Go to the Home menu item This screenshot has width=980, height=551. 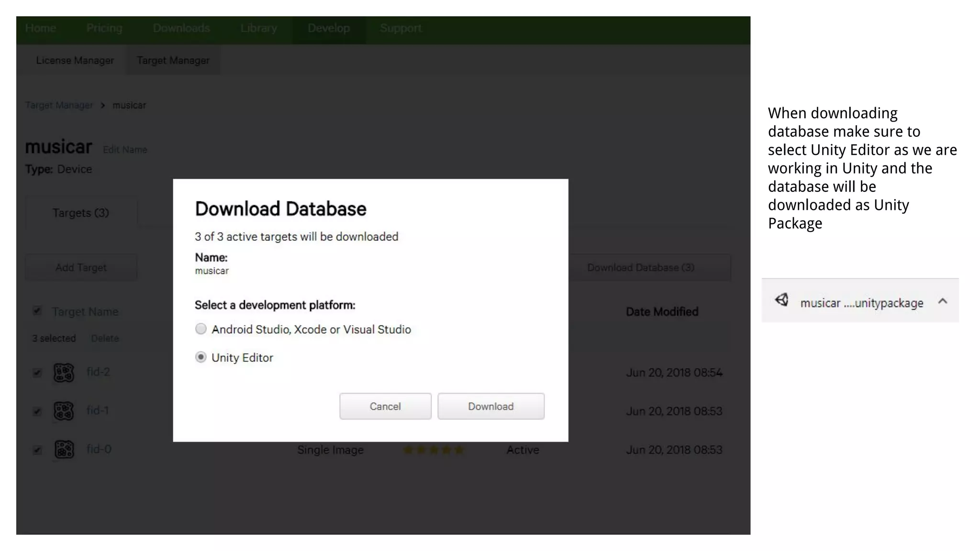point(41,29)
